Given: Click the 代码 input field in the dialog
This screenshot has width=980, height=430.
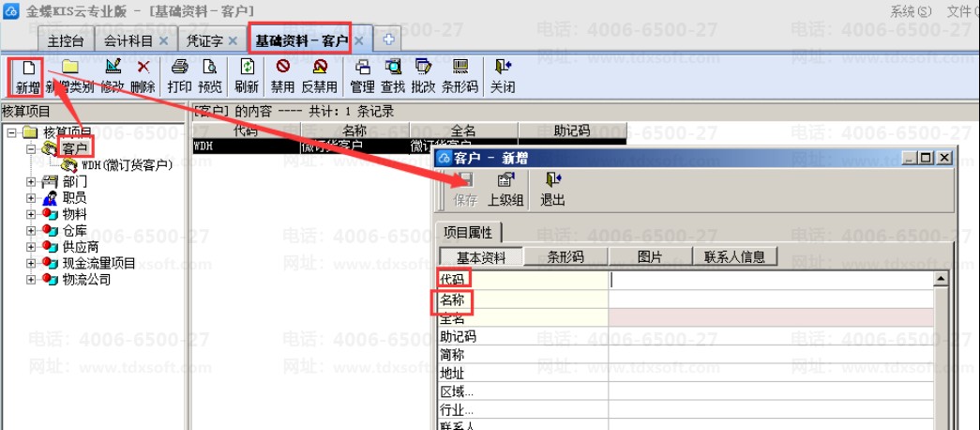Looking at the screenshot, I should (771, 281).
